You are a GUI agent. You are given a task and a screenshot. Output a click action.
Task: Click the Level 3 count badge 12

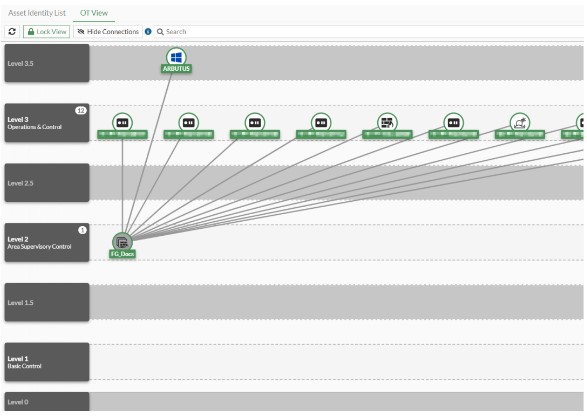(80, 110)
